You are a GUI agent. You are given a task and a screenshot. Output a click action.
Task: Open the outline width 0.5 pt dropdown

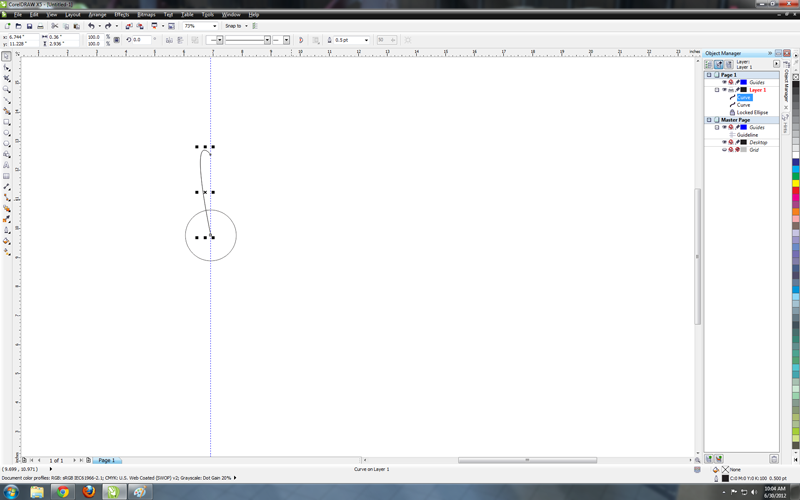[366, 40]
